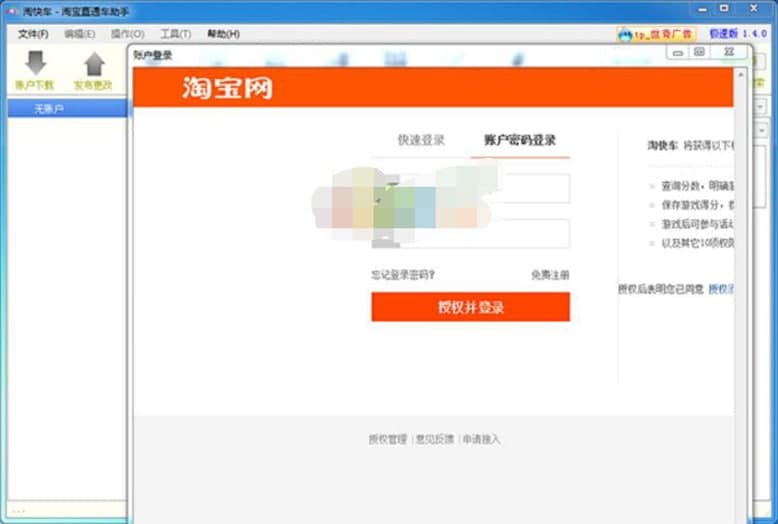778x524 pixels.
Task: Click the password input field
Action: coord(470,233)
